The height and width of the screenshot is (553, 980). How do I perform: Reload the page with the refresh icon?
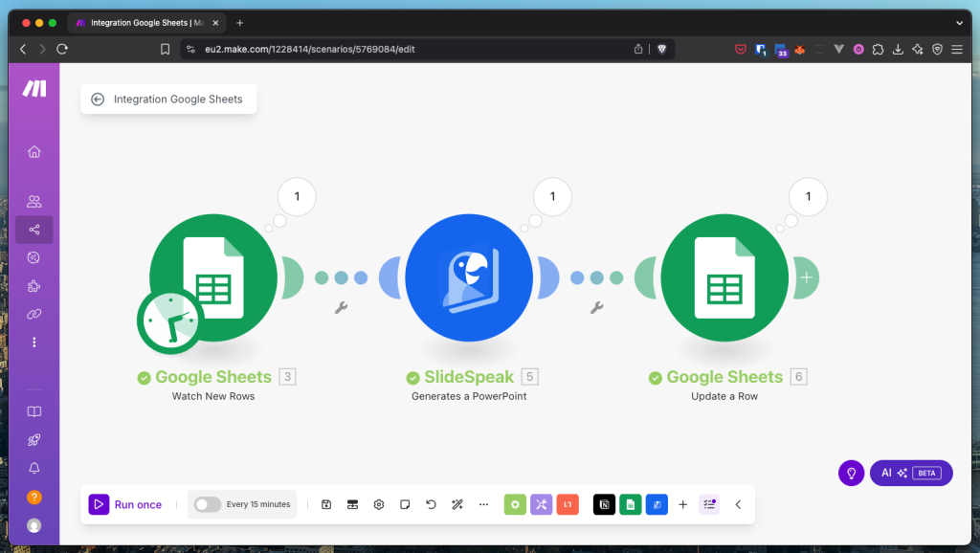click(x=62, y=49)
